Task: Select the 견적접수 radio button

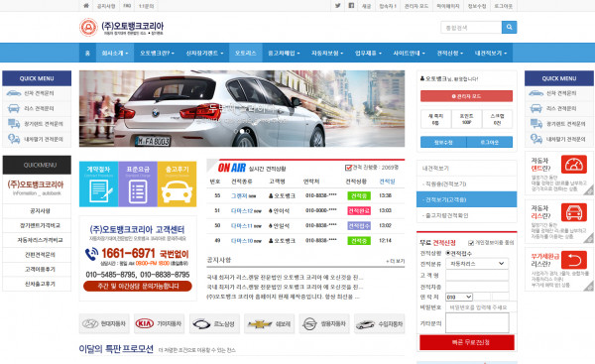Action: (448, 253)
